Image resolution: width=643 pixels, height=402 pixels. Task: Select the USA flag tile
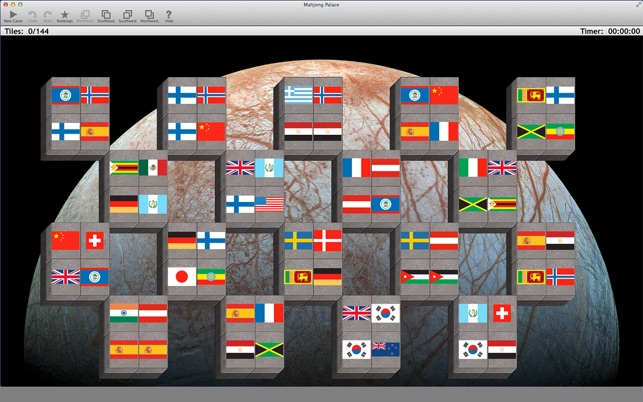pos(269,204)
